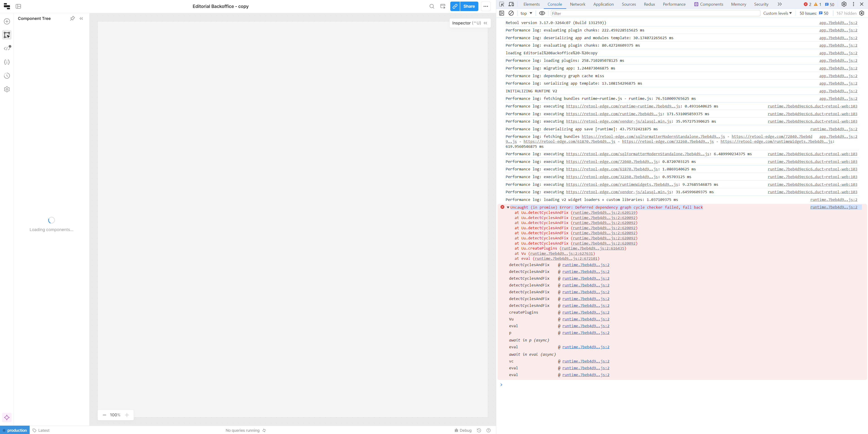
Task: Toggle the left panel layout icon
Action: pos(19,6)
